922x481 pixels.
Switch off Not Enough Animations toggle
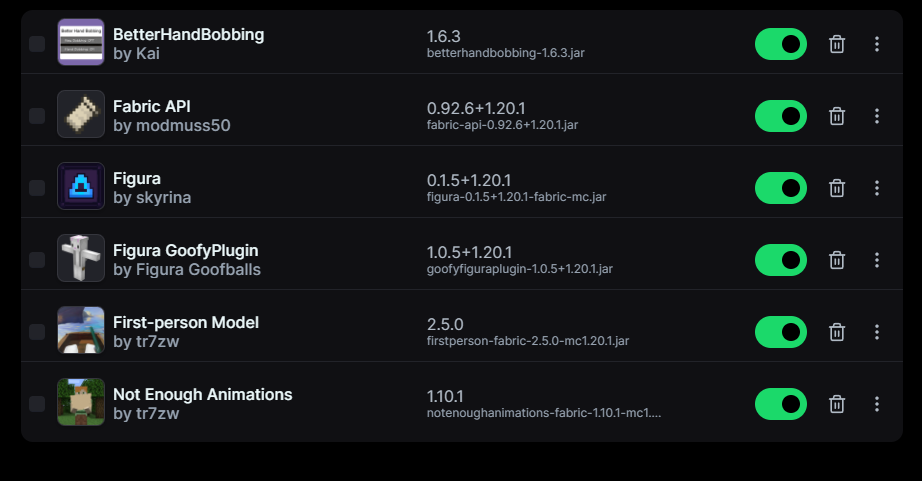click(x=780, y=404)
